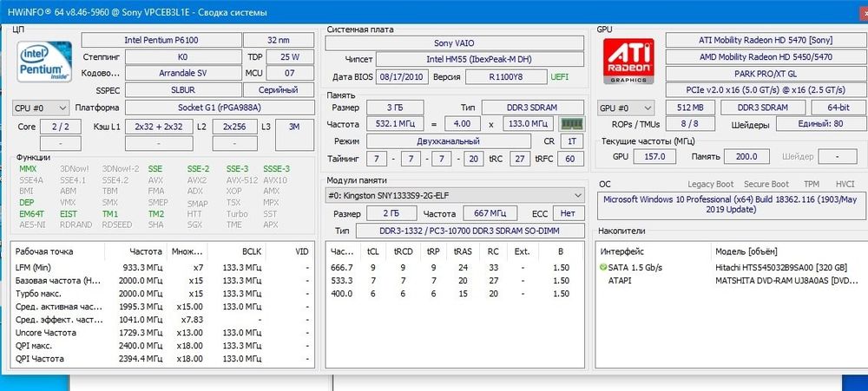Click the Серийный field
Viewport: 868px width, 391px height.
click(x=279, y=90)
